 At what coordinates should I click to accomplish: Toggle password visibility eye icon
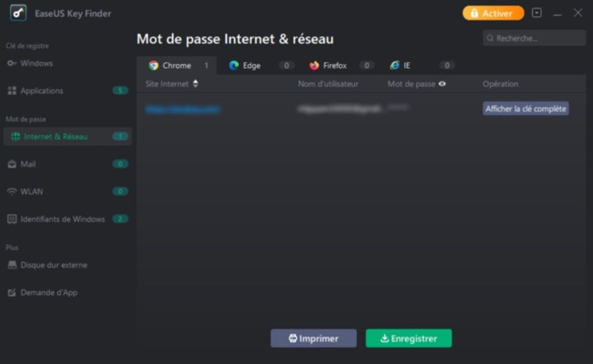pos(442,84)
